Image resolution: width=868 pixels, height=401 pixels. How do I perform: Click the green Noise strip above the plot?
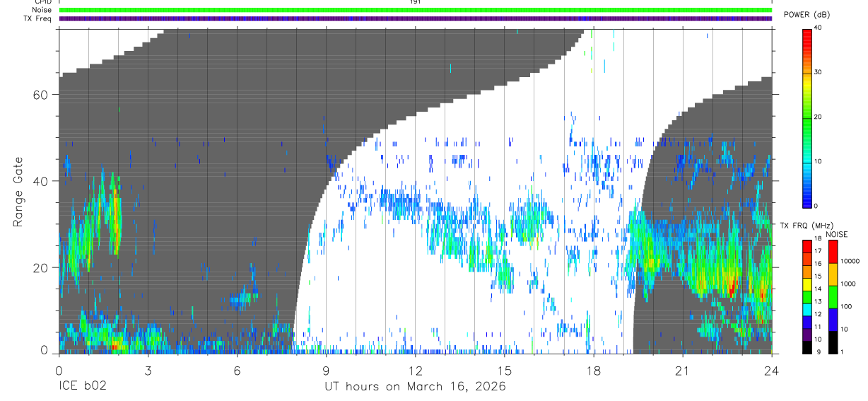point(415,10)
